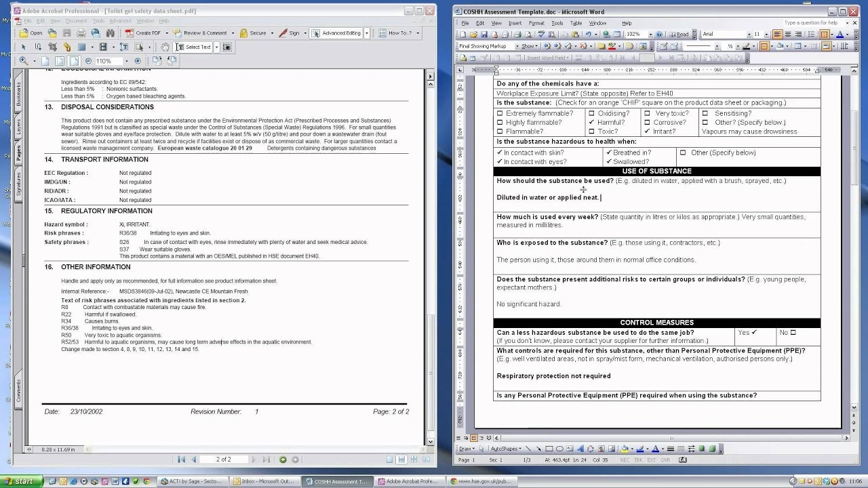Click the Rotate Clockwise icon in Acrobat
868x488 pixels.
tap(157, 60)
